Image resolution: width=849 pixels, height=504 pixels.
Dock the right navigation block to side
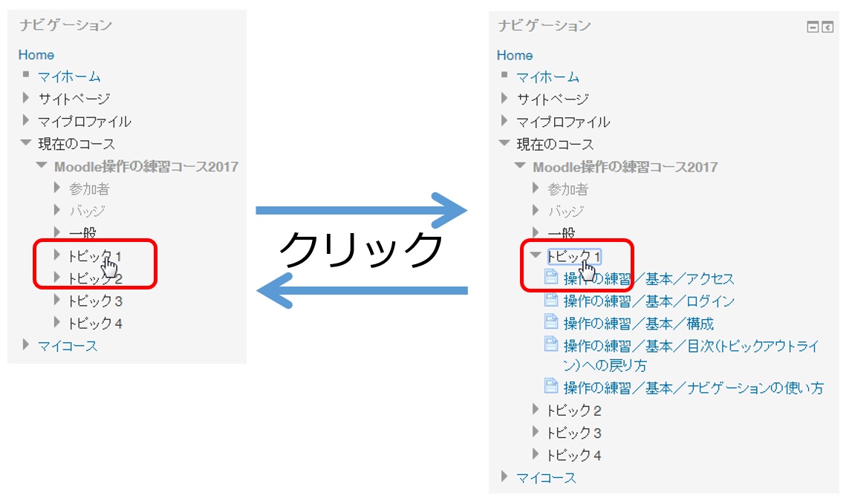click(827, 27)
